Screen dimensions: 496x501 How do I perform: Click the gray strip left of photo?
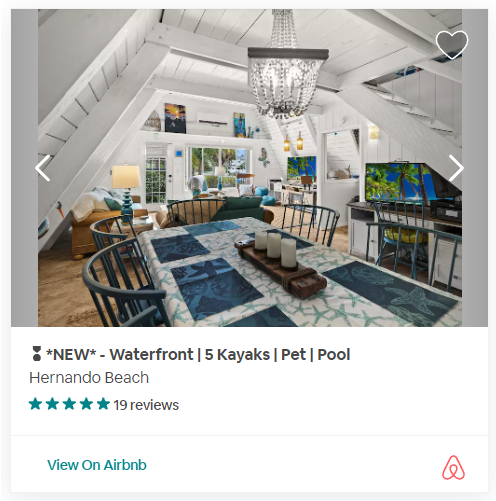point(24,168)
